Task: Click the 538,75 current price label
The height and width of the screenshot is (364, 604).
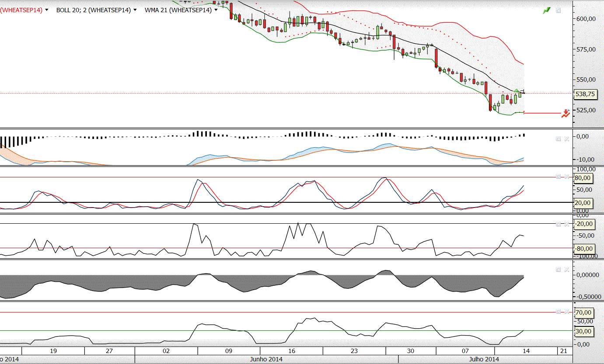Action: 585,94
